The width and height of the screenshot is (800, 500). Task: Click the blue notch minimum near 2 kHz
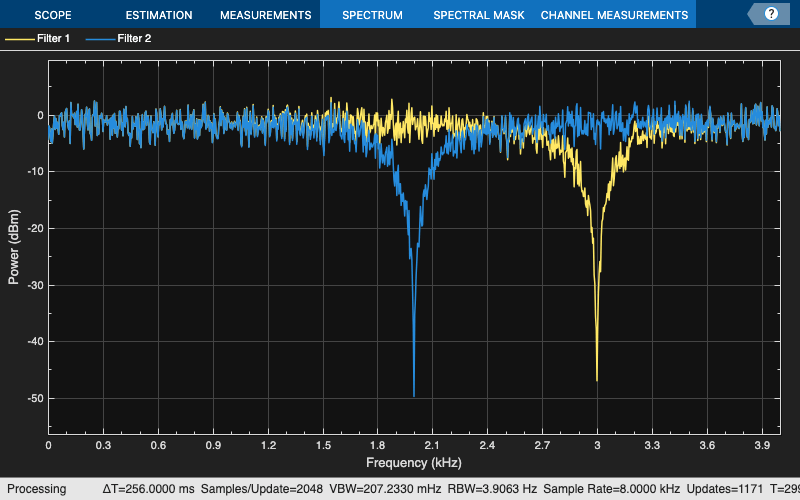point(414,395)
